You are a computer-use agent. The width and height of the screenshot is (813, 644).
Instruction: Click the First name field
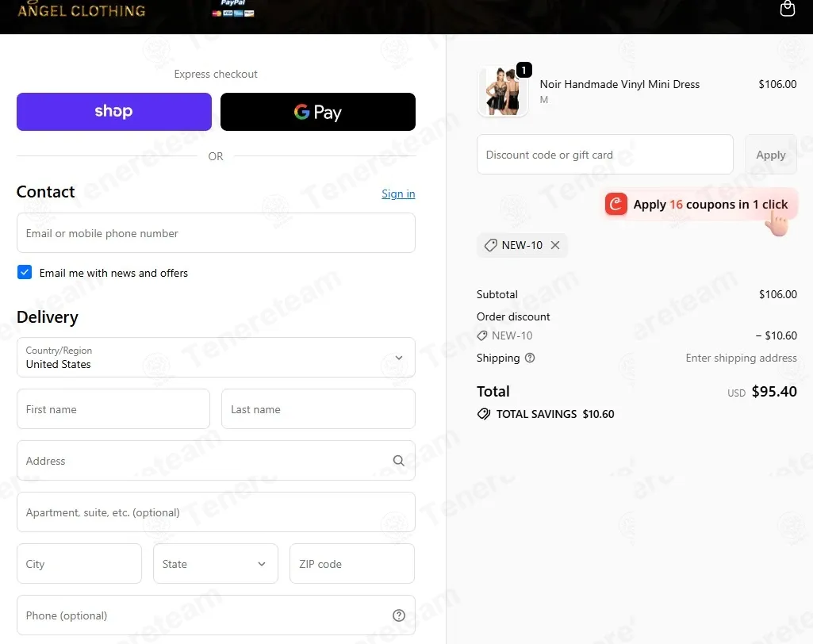point(113,409)
